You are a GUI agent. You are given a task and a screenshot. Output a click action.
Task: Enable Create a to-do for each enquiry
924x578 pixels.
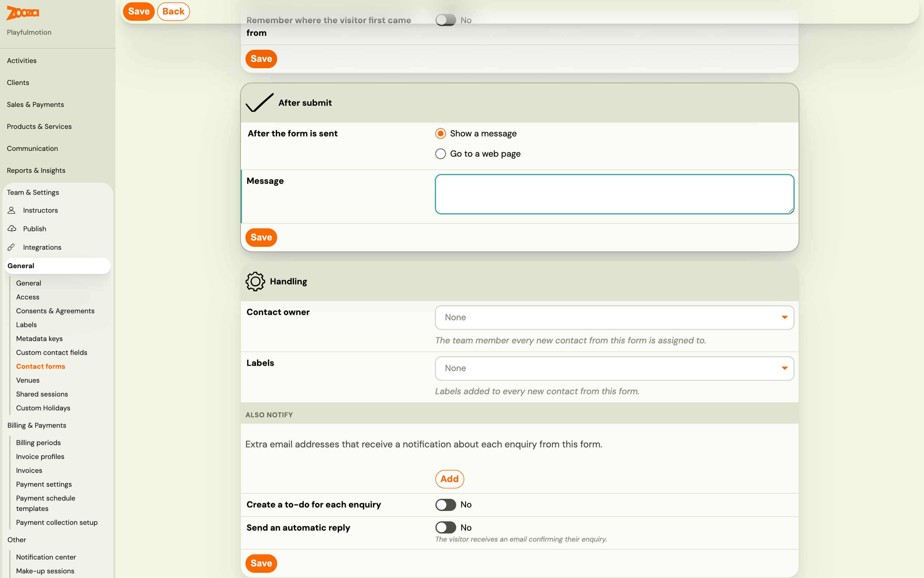tap(446, 505)
